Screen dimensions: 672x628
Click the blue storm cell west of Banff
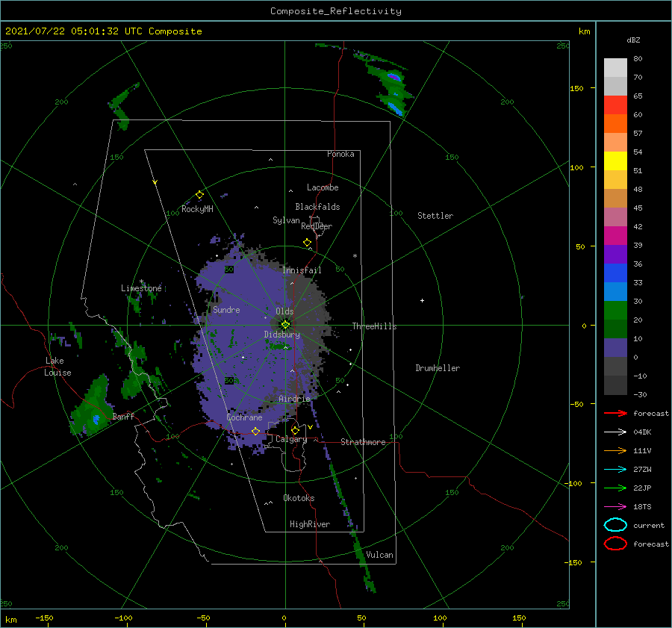point(96,419)
